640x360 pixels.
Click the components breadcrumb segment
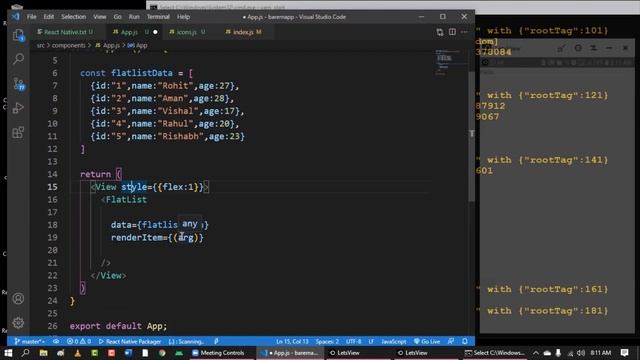coord(69,45)
